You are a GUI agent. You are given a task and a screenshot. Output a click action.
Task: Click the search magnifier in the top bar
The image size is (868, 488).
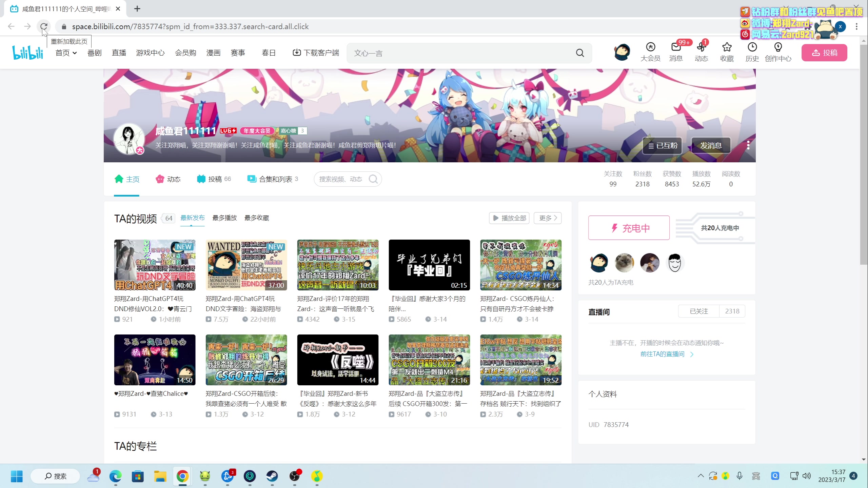pyautogui.click(x=580, y=53)
